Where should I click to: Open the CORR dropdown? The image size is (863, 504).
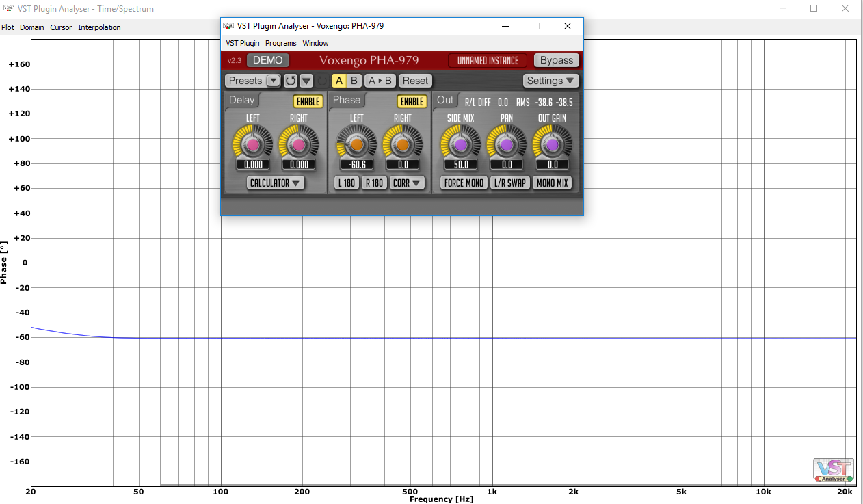tap(407, 183)
